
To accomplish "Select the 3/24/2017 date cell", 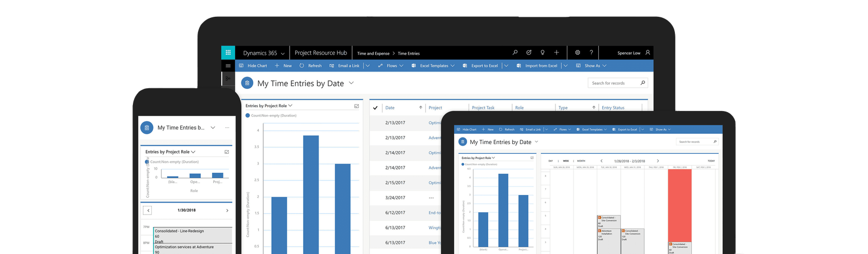I will pyautogui.click(x=395, y=198).
